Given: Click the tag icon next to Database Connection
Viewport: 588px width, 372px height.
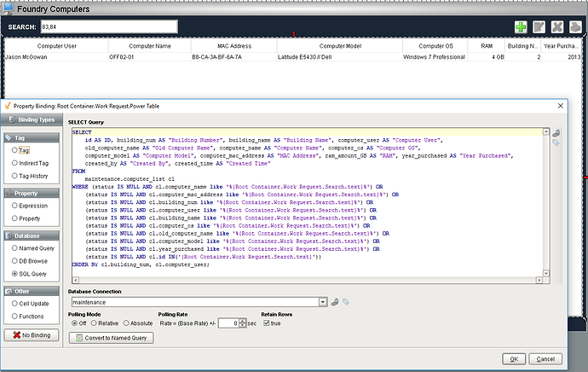Looking at the screenshot, I should [x=346, y=302].
